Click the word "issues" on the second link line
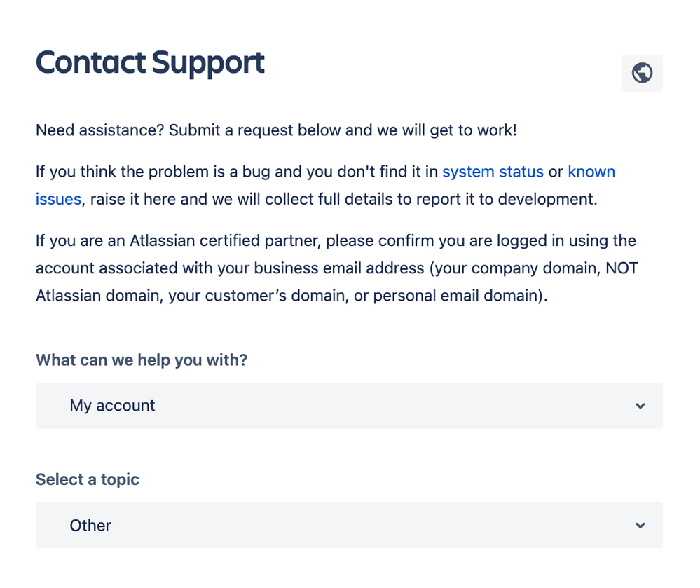 (x=58, y=199)
